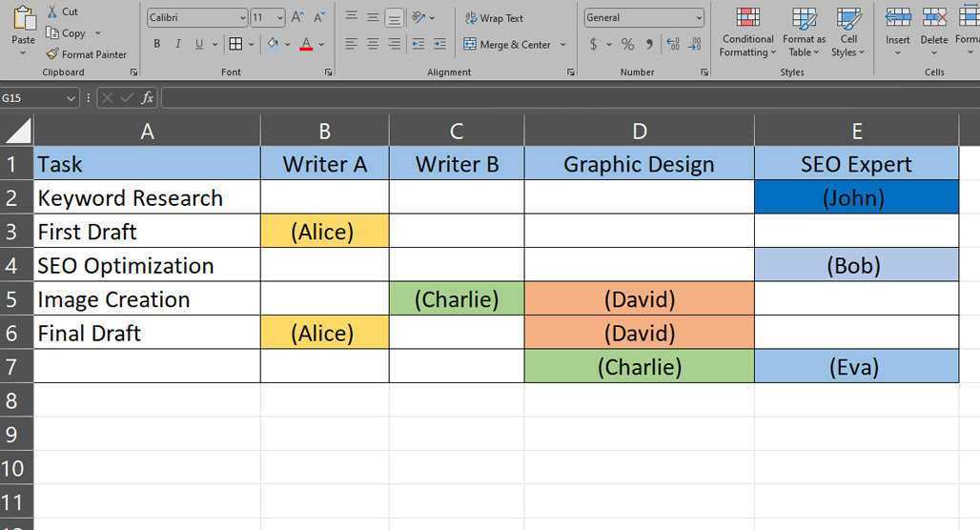Select the '(Bob)' cell
Screen dimensions: 980x530
coord(856,265)
